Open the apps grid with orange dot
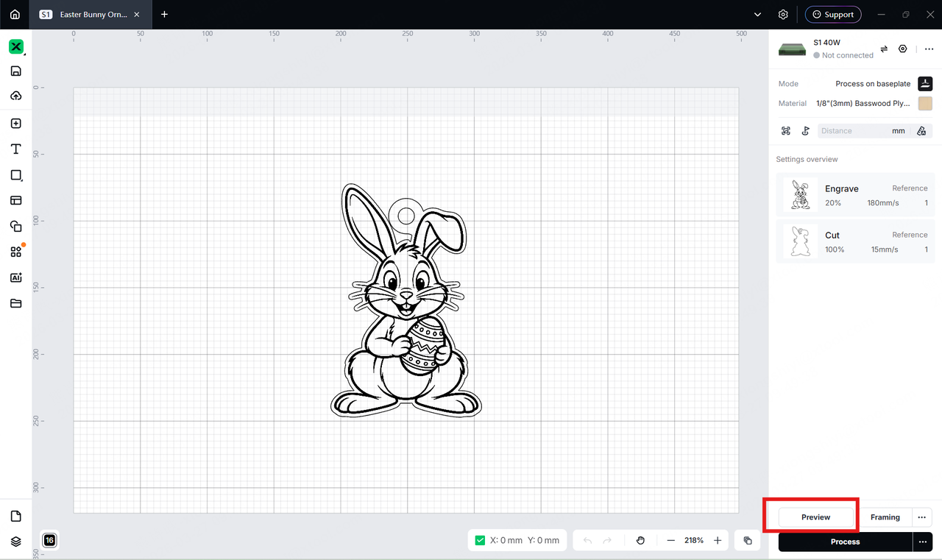Viewport: 942px width, 560px height. click(x=16, y=252)
